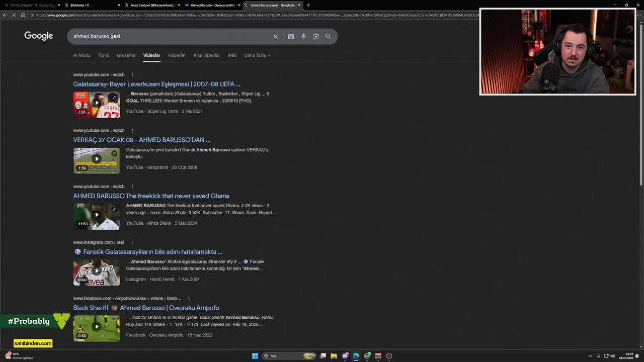Open Galatasaray-Bayer Leverkusen Eşleşmesi link
This screenshot has height=362, width=644.
pyautogui.click(x=156, y=84)
